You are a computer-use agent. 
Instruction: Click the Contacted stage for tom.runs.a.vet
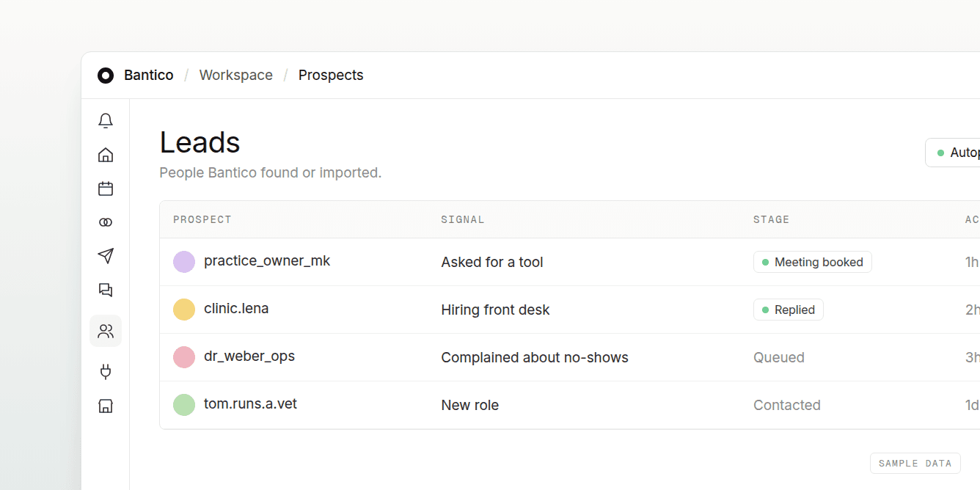tap(787, 405)
